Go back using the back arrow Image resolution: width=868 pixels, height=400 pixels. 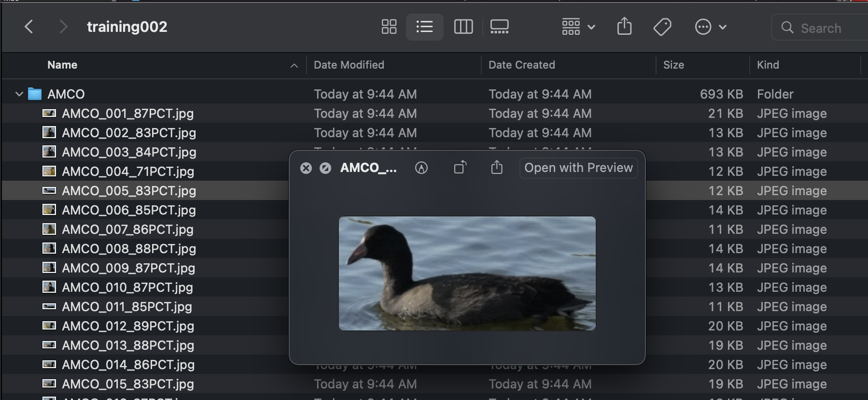[x=29, y=27]
